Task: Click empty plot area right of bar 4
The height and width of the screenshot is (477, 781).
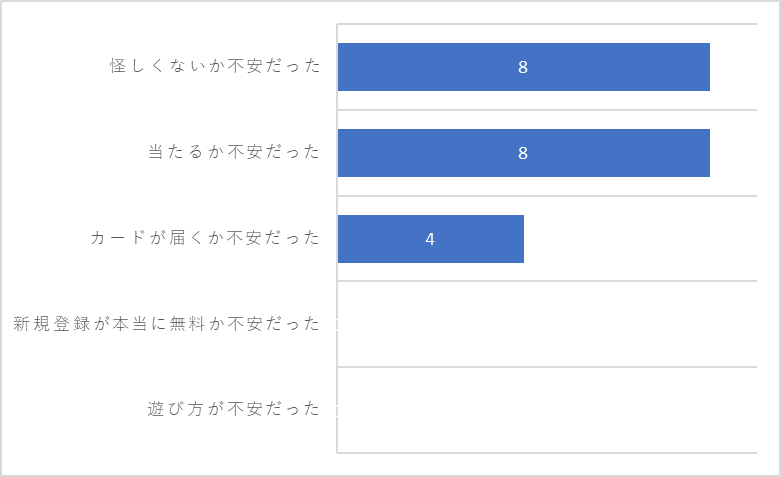Action: tap(641, 239)
